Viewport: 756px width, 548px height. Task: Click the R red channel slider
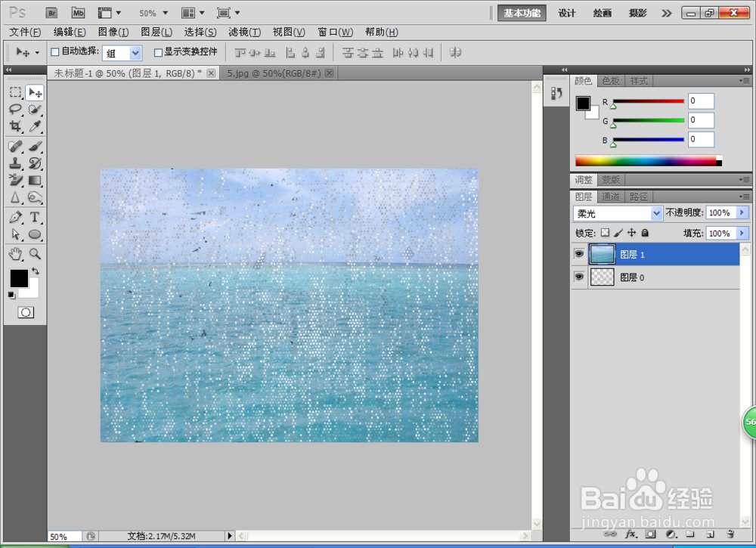648,101
